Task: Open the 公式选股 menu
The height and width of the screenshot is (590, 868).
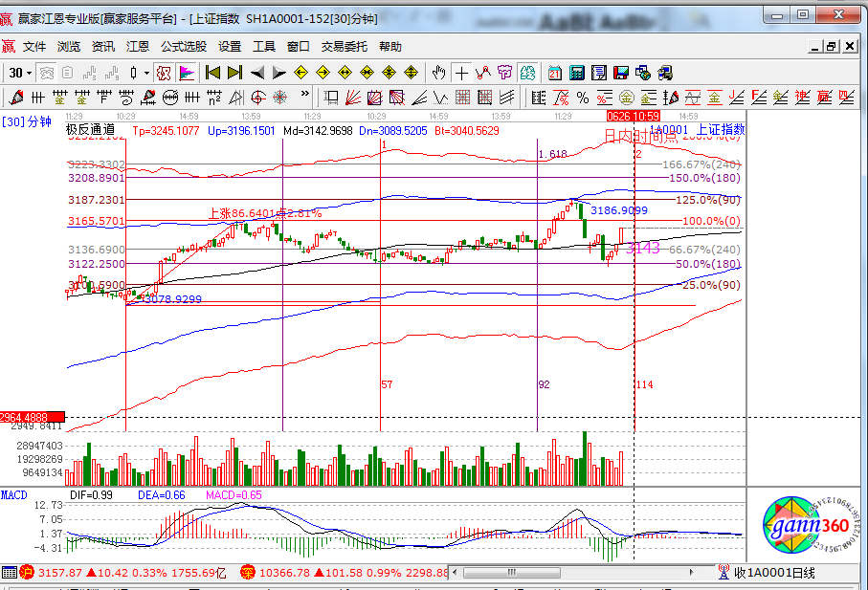Action: pos(183,47)
